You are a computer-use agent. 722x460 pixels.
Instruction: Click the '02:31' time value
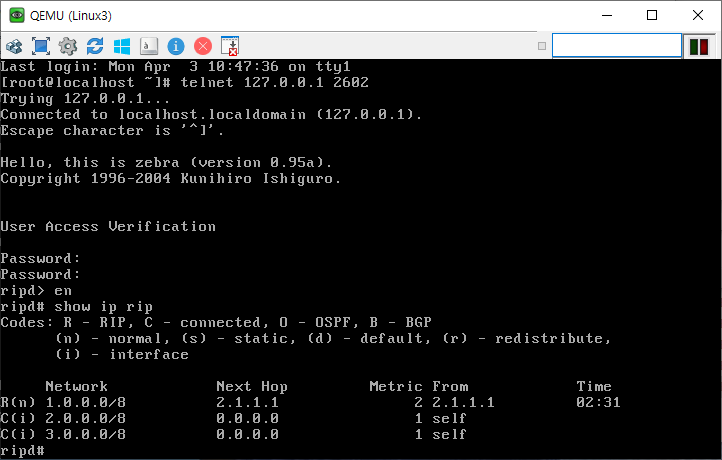click(x=599, y=402)
